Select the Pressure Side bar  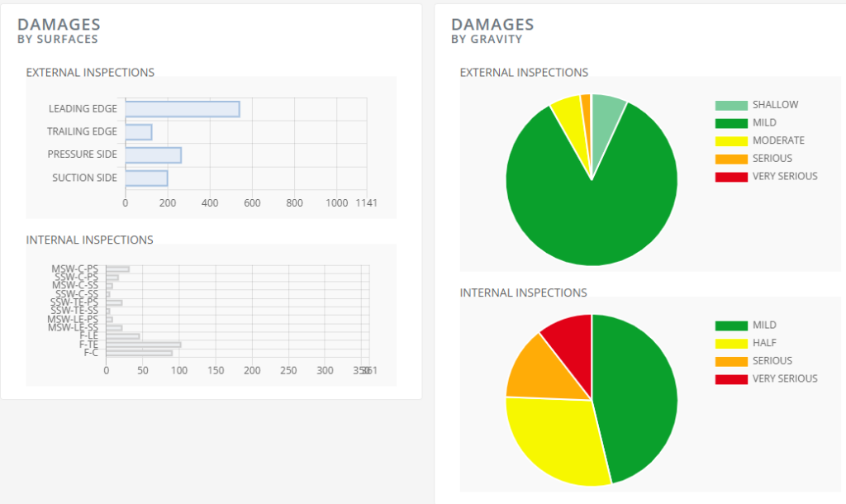[x=153, y=155]
